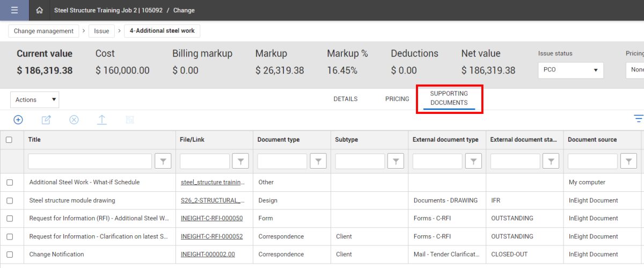Go to the Home icon
This screenshot has width=644, height=268.
coord(39,10)
